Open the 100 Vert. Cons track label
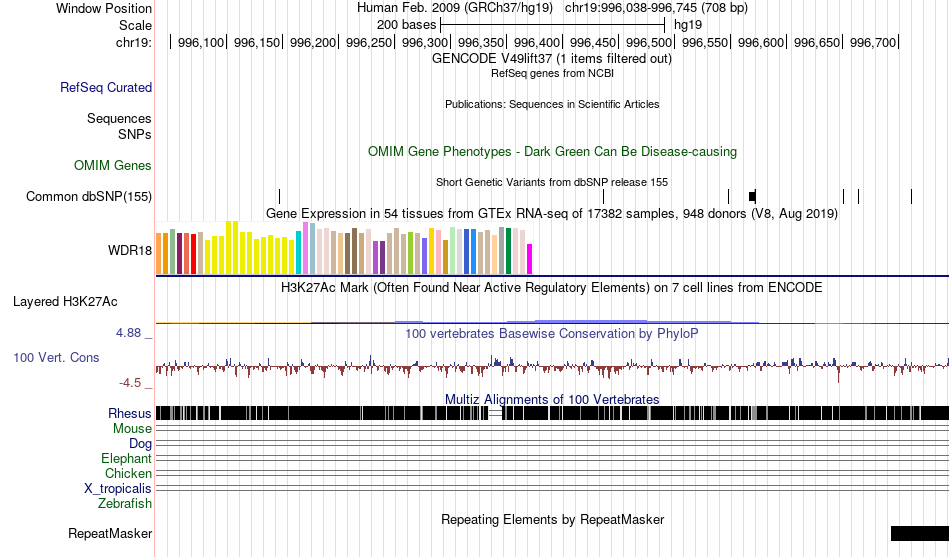This screenshot has height=557, width=950. [56, 358]
